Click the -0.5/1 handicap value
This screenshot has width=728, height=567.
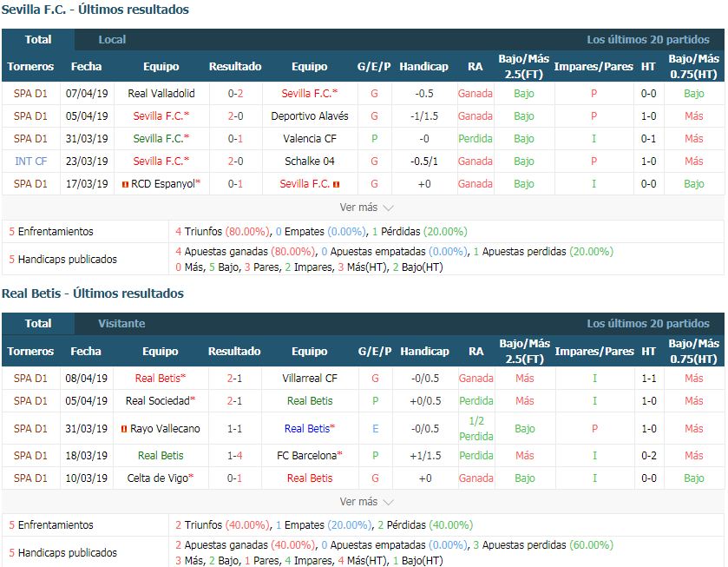424,162
